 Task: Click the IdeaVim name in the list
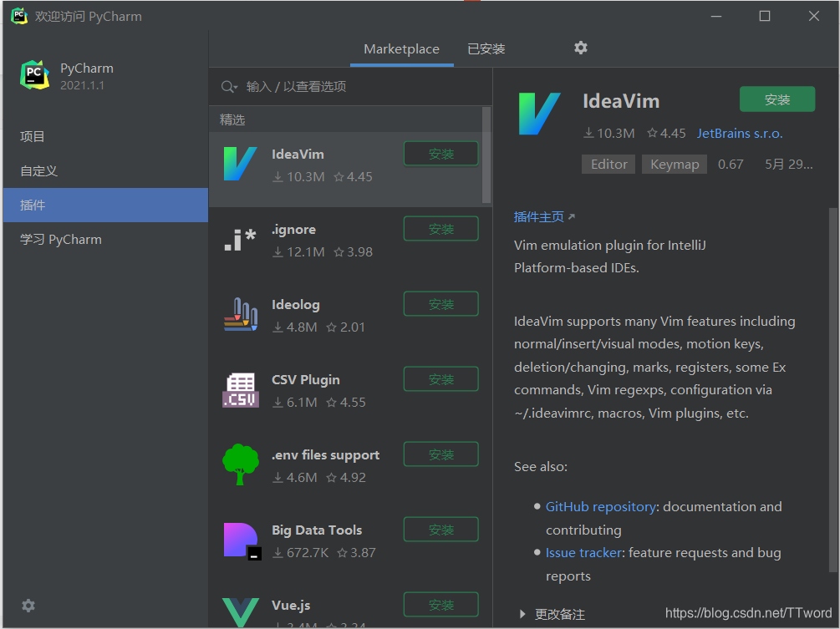click(298, 155)
